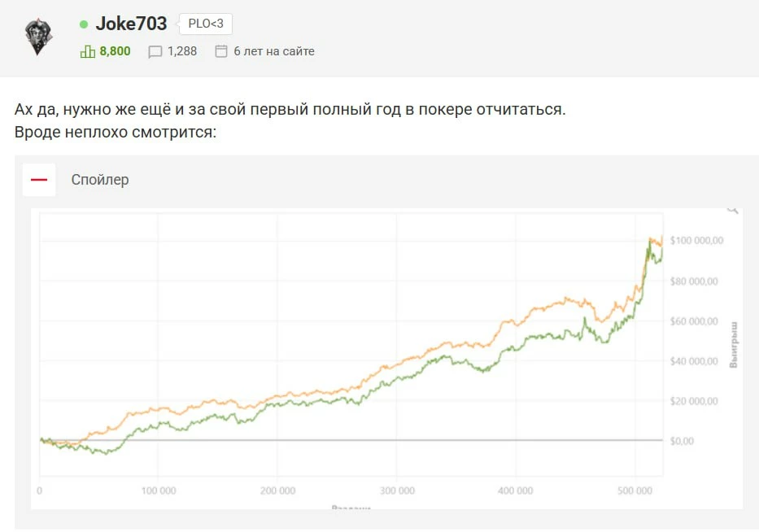Click the magnifier icon at chart corner
This screenshot has width=759, height=532.
732,209
